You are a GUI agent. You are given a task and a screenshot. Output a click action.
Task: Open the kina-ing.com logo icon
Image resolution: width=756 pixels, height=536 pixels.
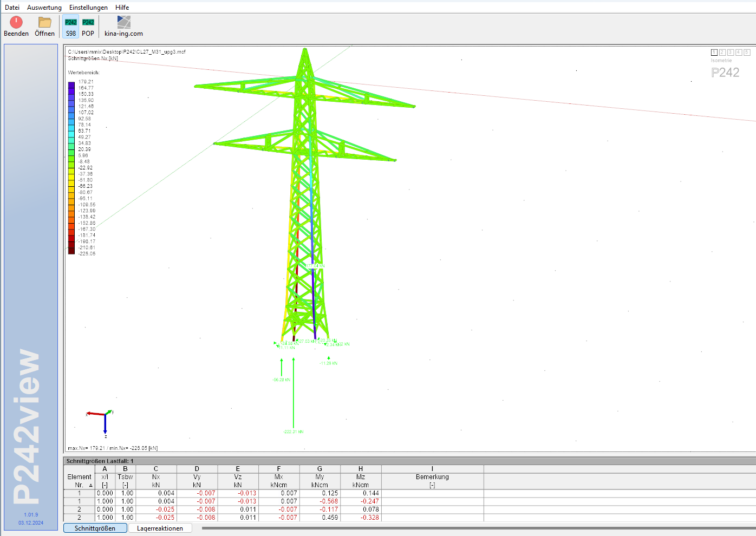[124, 22]
